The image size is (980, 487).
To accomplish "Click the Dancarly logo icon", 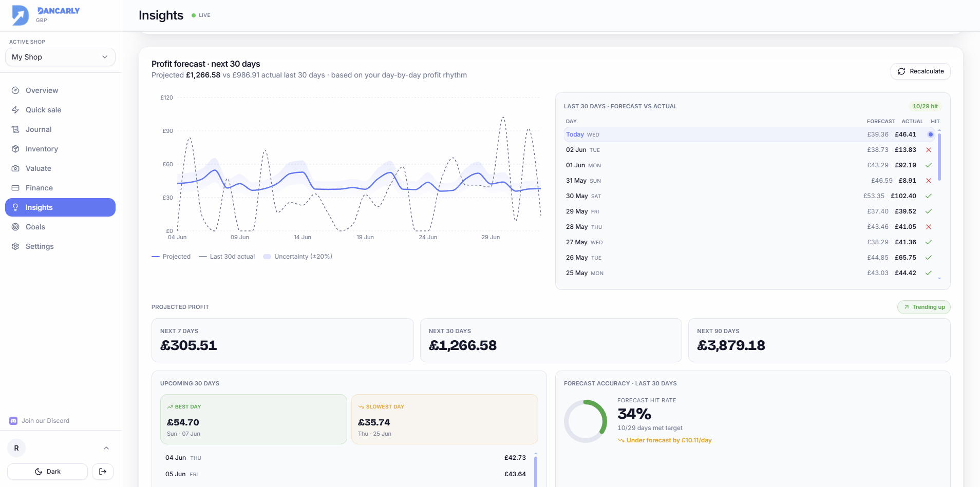I will click(21, 15).
